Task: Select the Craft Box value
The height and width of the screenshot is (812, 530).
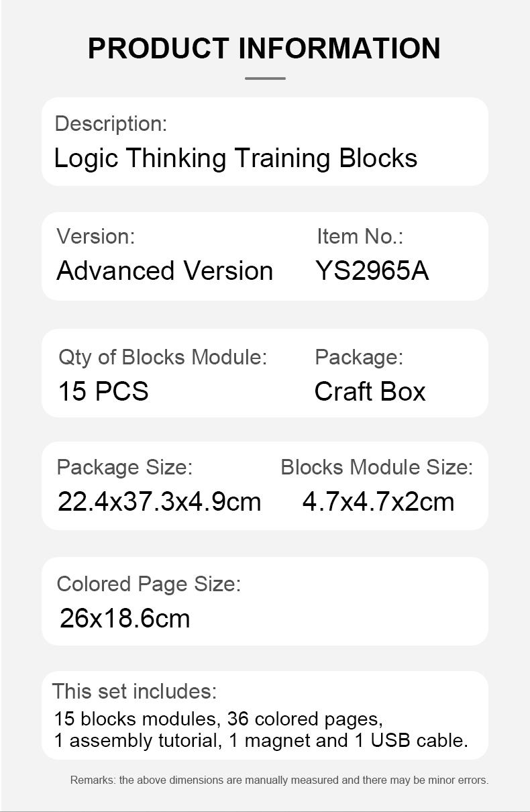Action: coord(370,392)
